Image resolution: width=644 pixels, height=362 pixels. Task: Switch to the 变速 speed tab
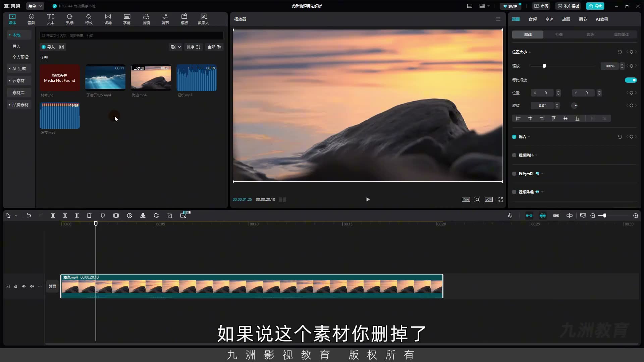(549, 19)
